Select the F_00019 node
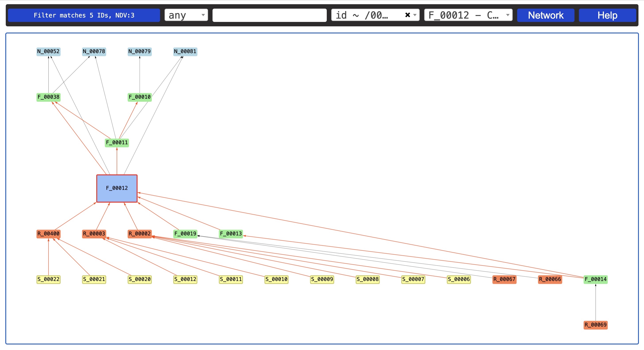Image resolution: width=644 pixels, height=350 pixels. (x=185, y=234)
